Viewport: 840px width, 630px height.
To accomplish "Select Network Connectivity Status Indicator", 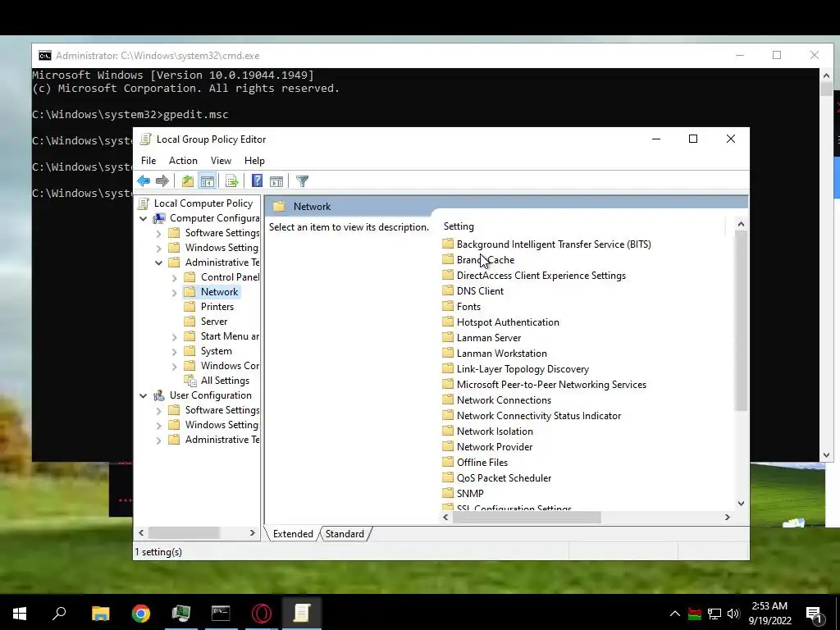I will [x=538, y=415].
